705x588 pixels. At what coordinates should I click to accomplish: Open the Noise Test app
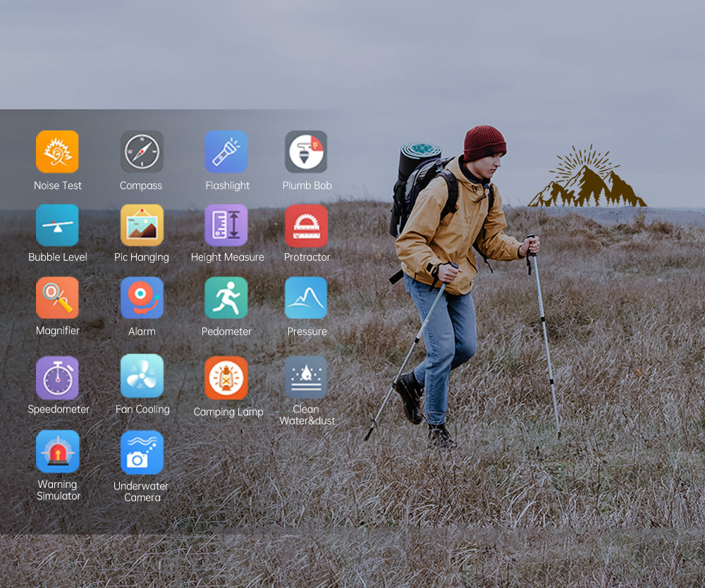click(x=57, y=152)
